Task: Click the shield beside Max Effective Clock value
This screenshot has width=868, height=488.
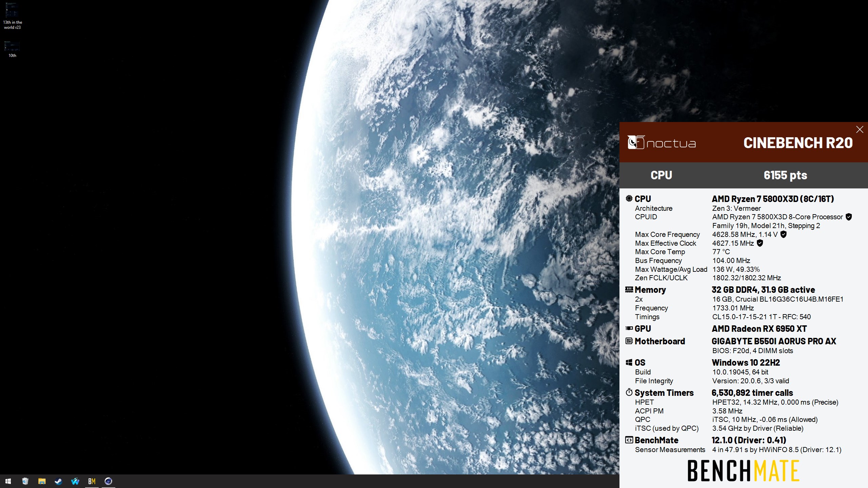Action: (760, 243)
